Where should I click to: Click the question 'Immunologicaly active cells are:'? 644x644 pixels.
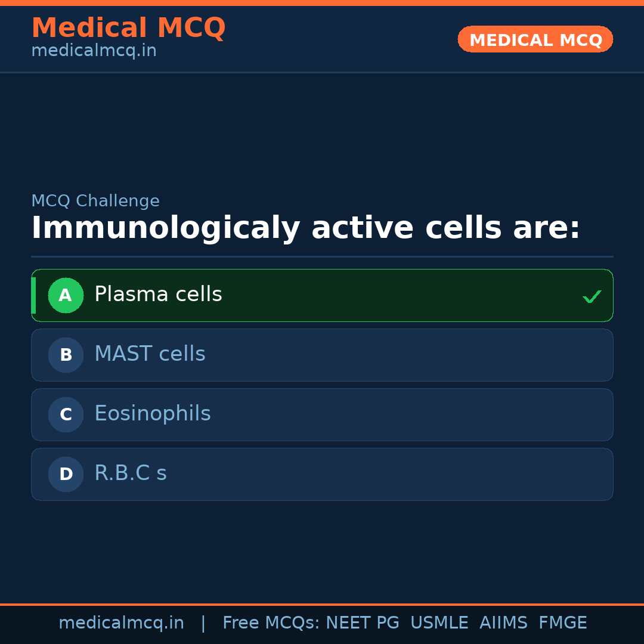(x=305, y=228)
